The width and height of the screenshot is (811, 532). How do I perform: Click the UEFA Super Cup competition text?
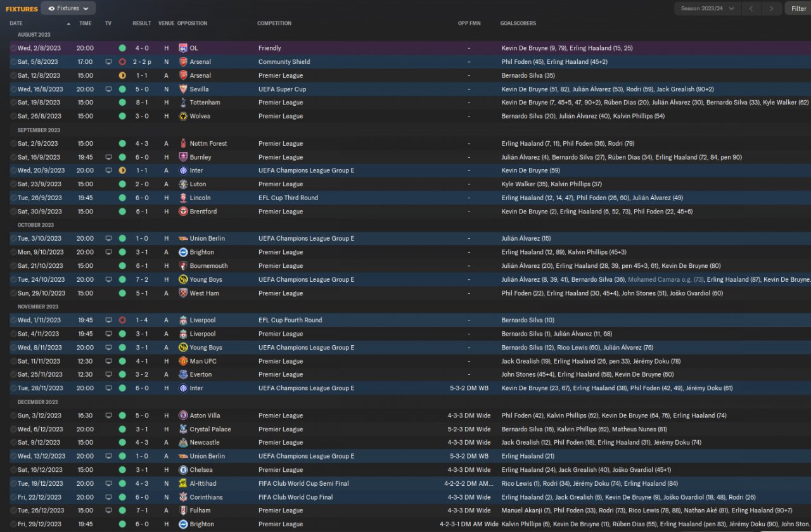click(283, 89)
